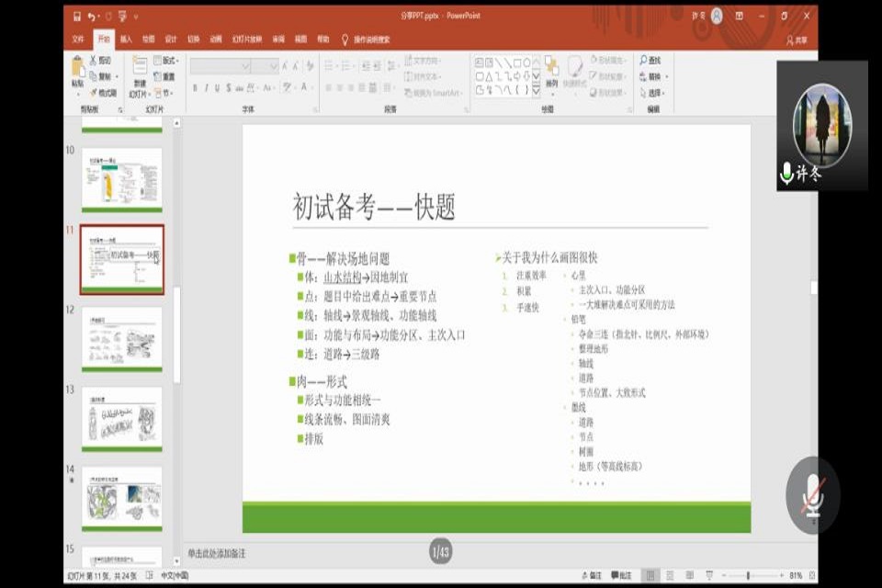Toggle Underline formatting
The height and width of the screenshot is (588, 882).
[x=217, y=88]
